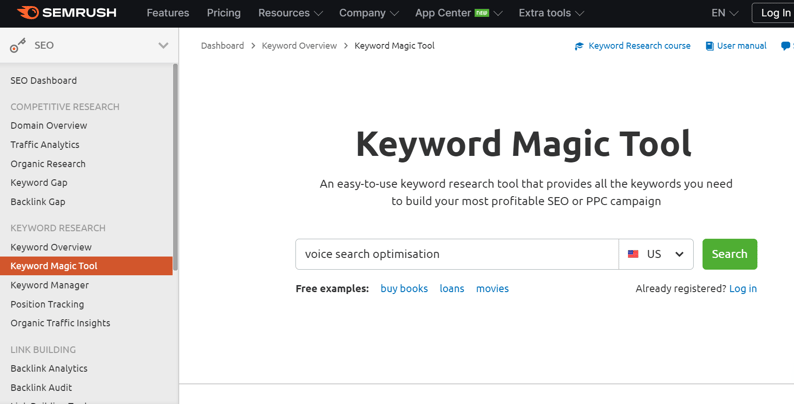Click the COMPETITIVE RESEARCH section heading
This screenshot has height=404, width=794.
pos(65,107)
